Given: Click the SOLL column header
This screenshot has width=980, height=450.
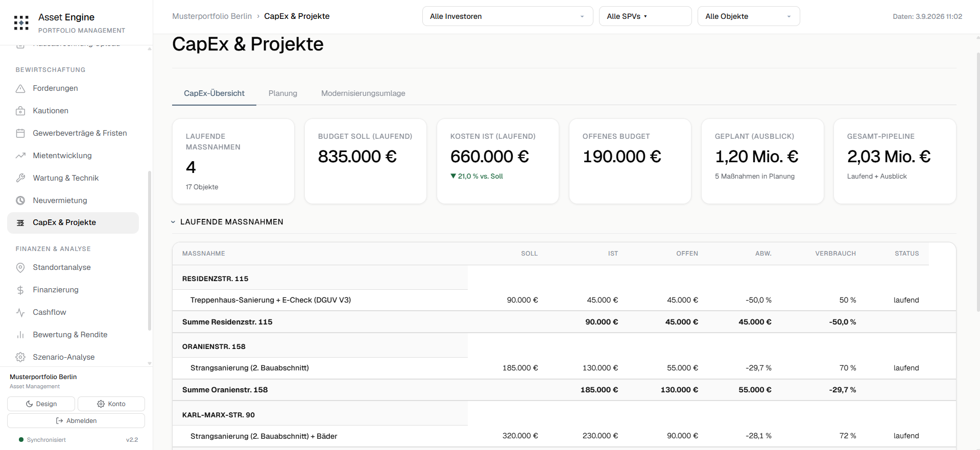Looking at the screenshot, I should click(x=529, y=254).
